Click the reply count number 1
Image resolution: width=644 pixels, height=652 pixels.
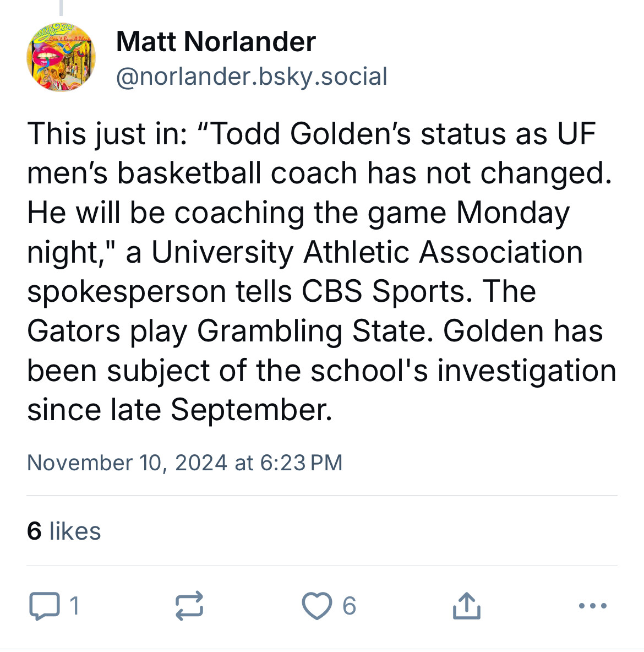pos(74,605)
